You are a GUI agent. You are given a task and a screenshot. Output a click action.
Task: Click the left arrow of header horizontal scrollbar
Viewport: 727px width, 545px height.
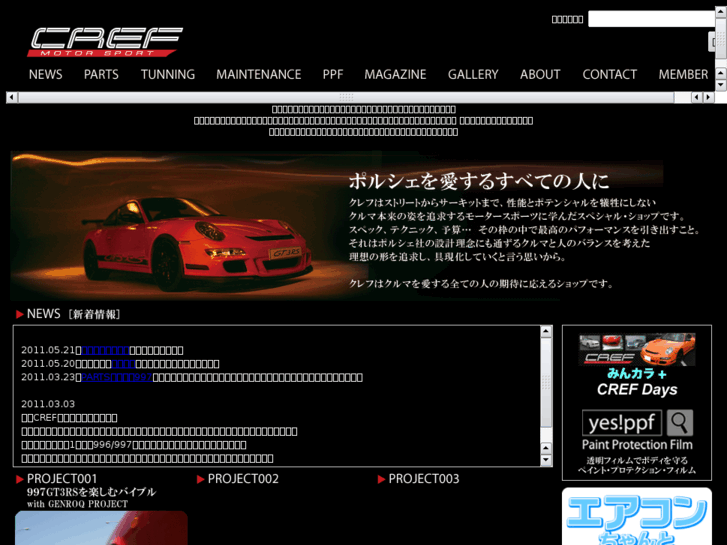12,97
